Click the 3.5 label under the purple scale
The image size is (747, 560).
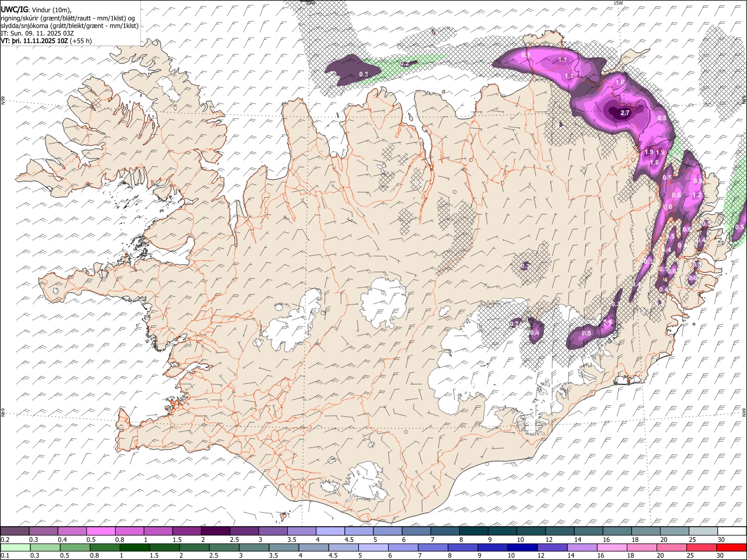point(292,539)
